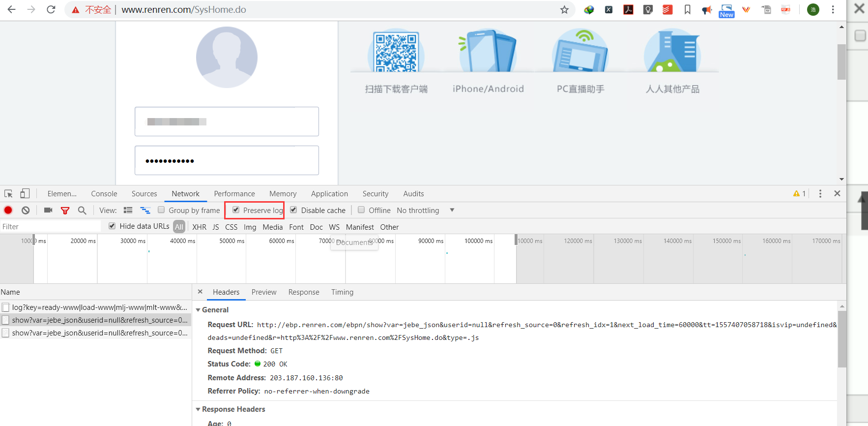Select the log?key=ready-www request row
Viewport: 868px width, 426px height.
pyautogui.click(x=95, y=307)
